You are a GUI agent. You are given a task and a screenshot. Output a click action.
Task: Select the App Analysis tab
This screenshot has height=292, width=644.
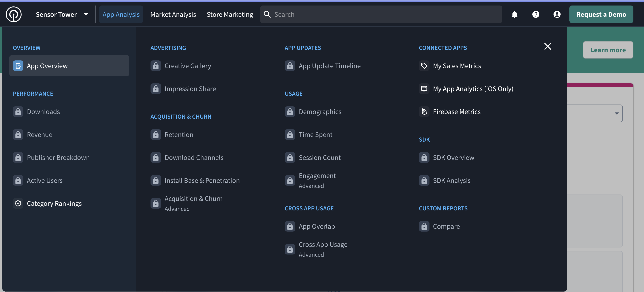pyautogui.click(x=121, y=15)
